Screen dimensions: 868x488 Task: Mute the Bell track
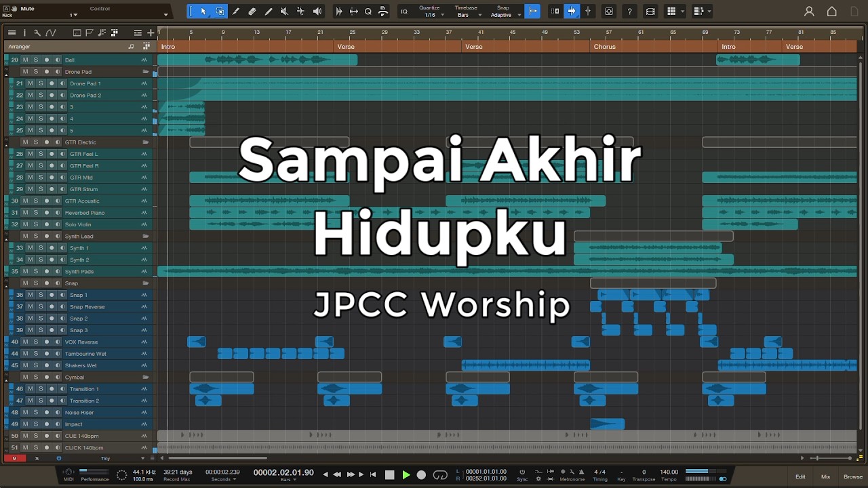[25, 60]
